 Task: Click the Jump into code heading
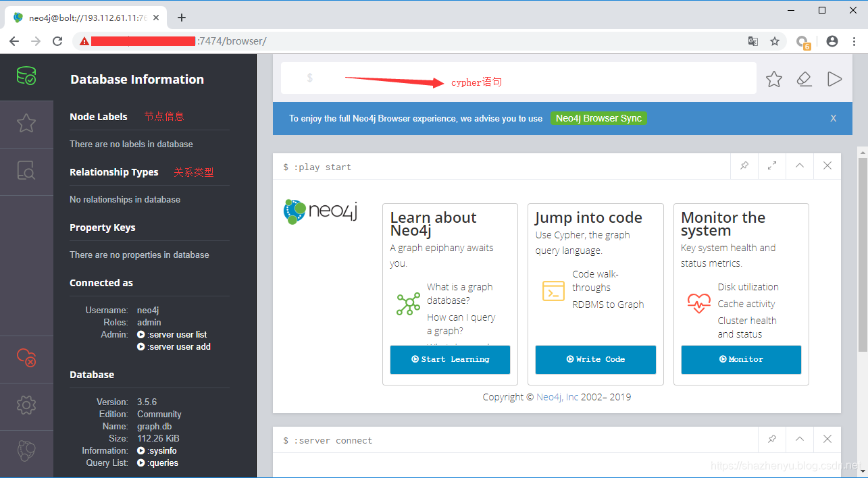pyautogui.click(x=588, y=217)
